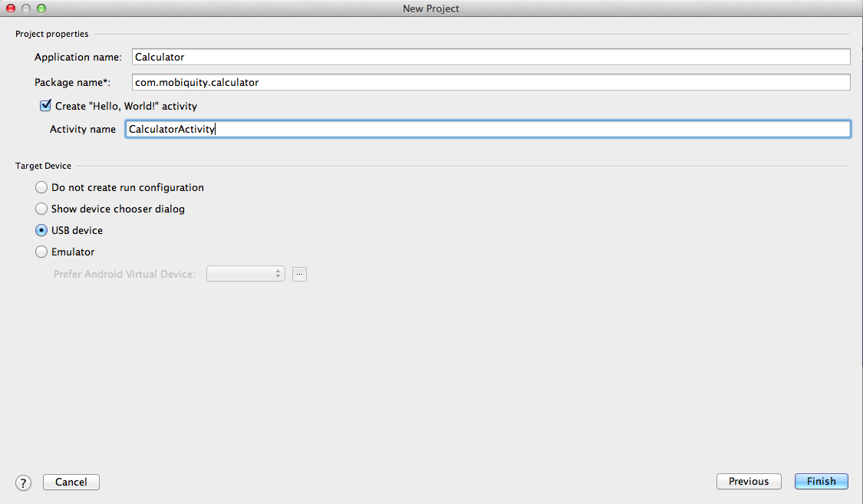
Task: Click into the Activity name field
Action: [x=488, y=129]
